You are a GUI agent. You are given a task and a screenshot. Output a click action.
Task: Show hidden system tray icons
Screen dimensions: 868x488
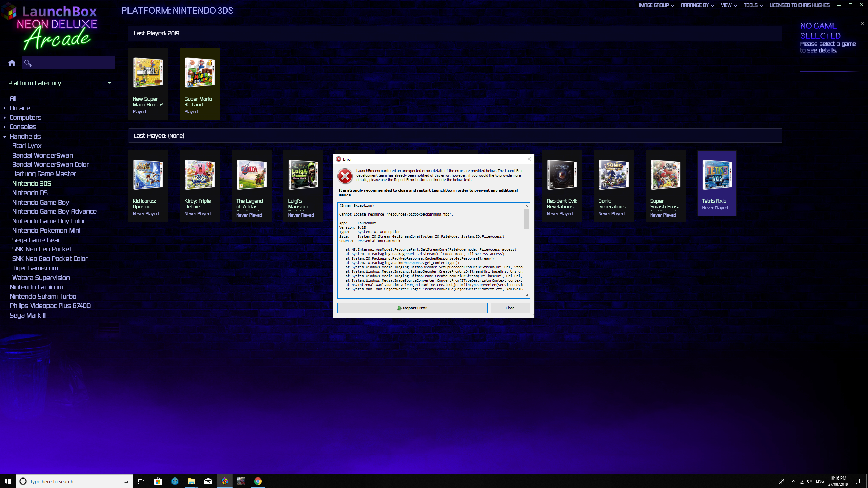794,481
